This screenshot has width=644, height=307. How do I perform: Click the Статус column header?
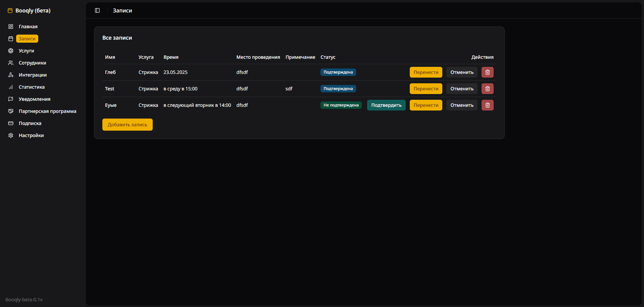click(328, 57)
